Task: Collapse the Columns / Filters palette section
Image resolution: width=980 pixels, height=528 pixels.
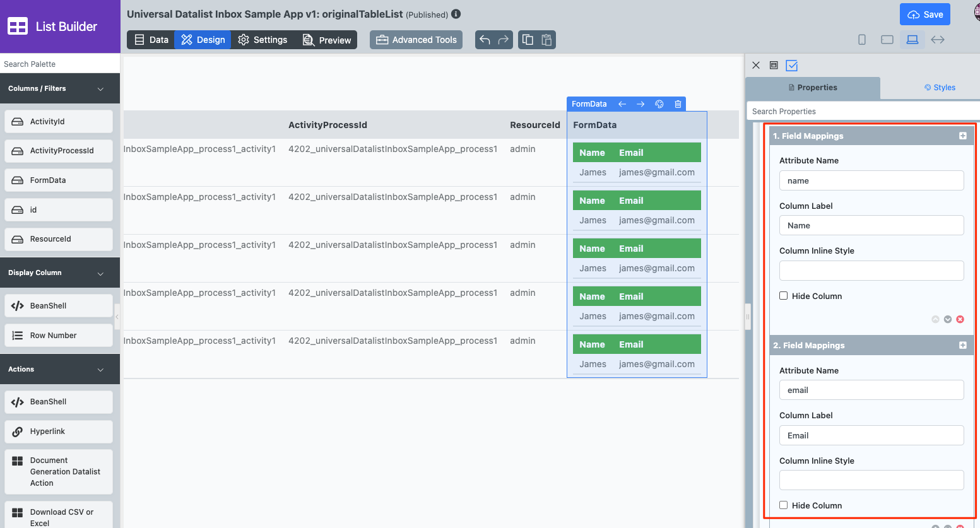Action: (x=100, y=89)
